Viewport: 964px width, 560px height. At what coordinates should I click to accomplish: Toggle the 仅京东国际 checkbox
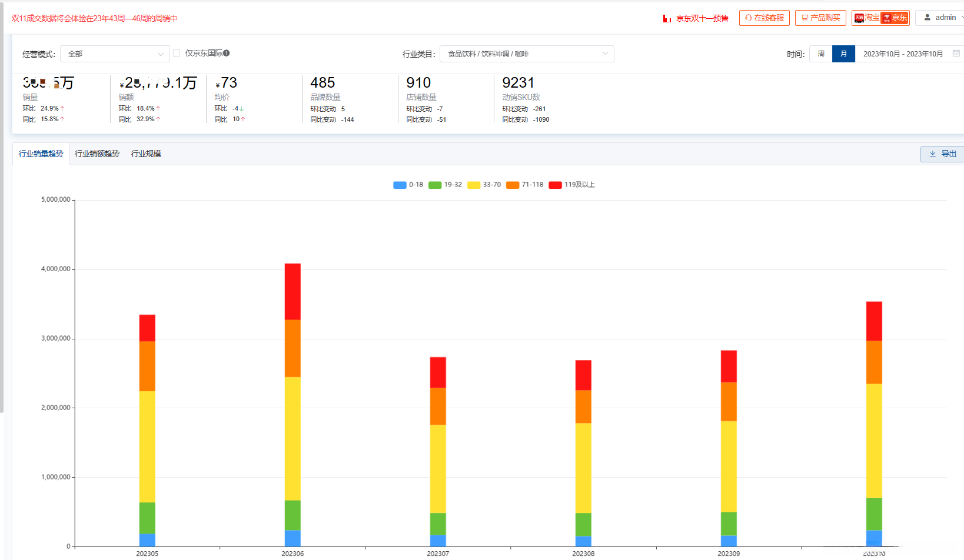point(177,54)
